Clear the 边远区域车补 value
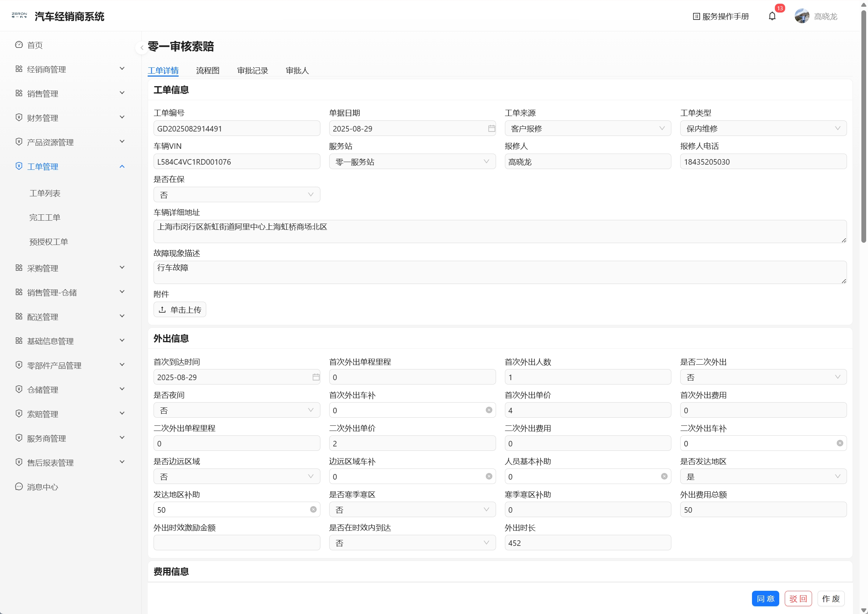The width and height of the screenshot is (868, 614). [488, 476]
